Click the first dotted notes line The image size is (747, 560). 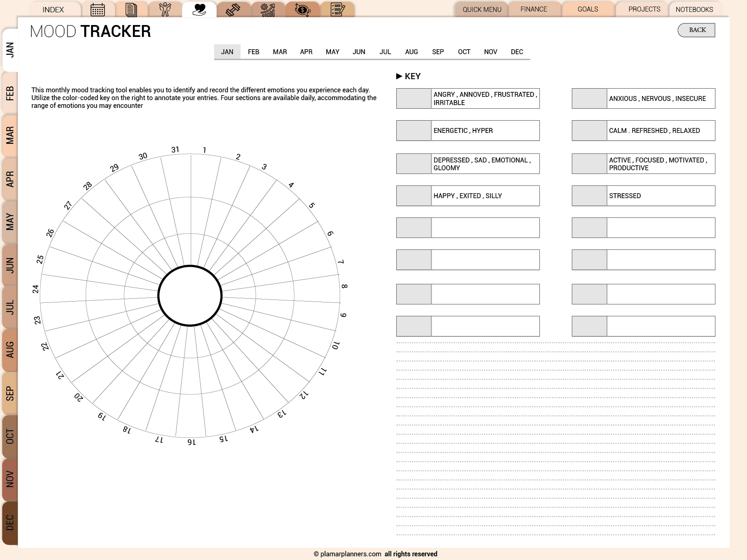click(555, 343)
